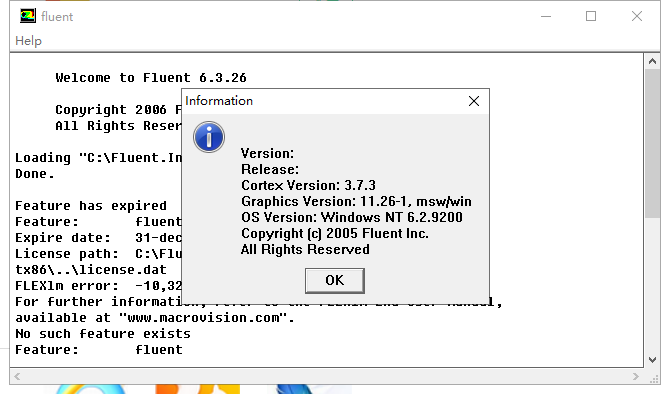670x394 pixels.
Task: Click the fluent application icon in title bar
Action: point(28,16)
